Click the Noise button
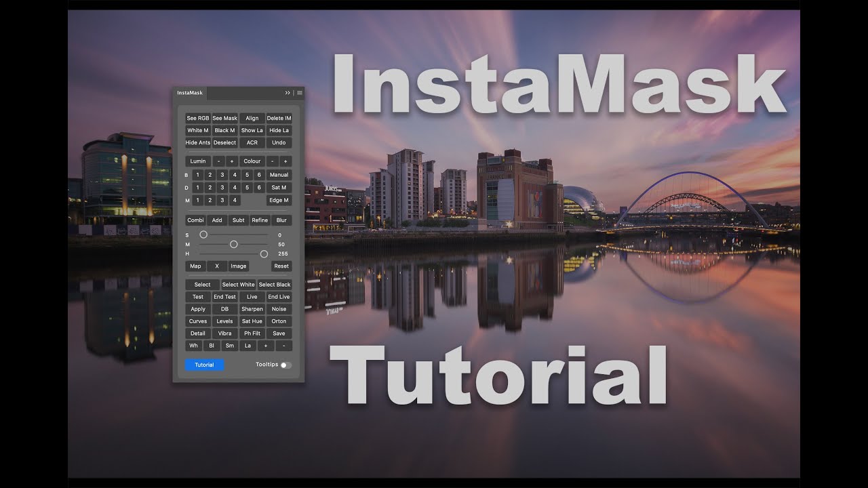 pyautogui.click(x=279, y=309)
